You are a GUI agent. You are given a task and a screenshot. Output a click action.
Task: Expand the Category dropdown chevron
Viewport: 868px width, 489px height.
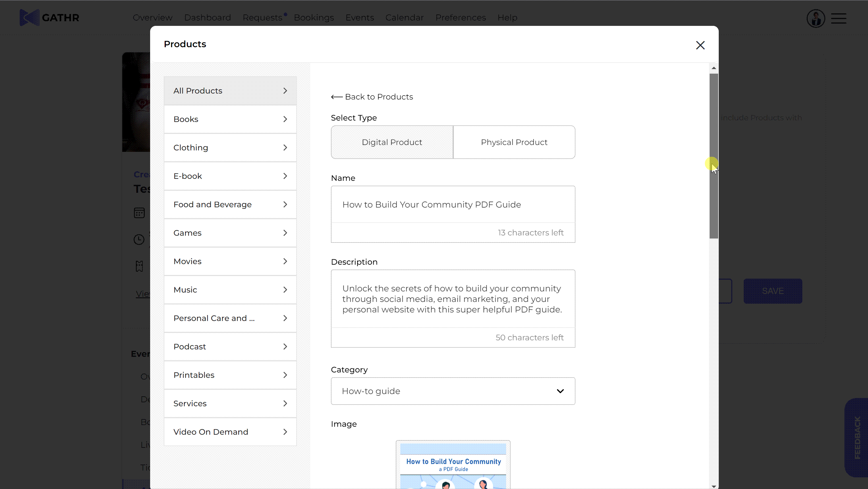pyautogui.click(x=560, y=391)
